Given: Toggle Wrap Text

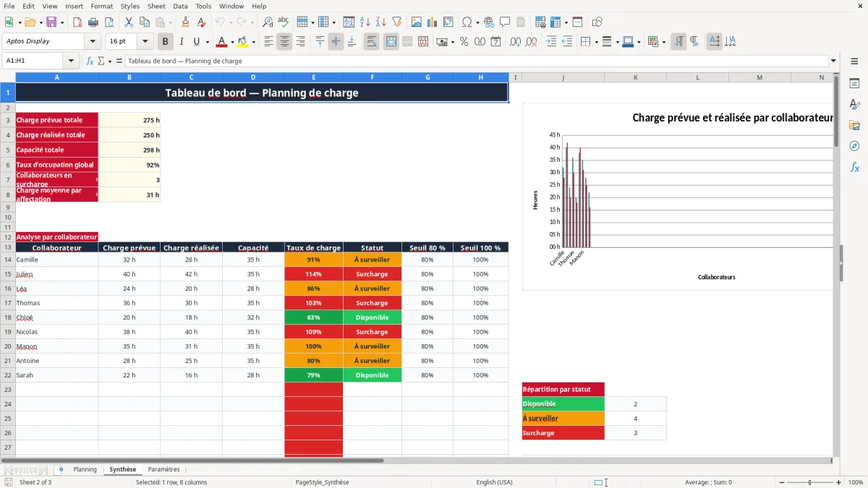Looking at the screenshot, I should (371, 42).
